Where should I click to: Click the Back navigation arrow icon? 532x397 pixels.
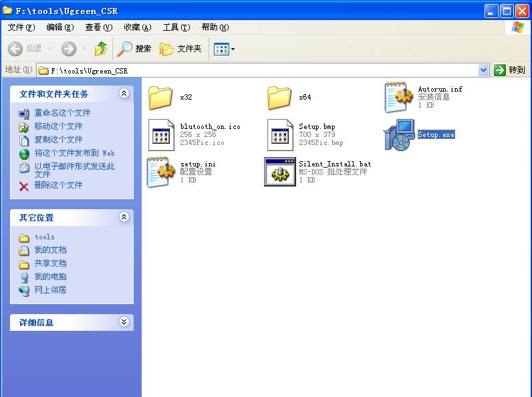point(15,49)
